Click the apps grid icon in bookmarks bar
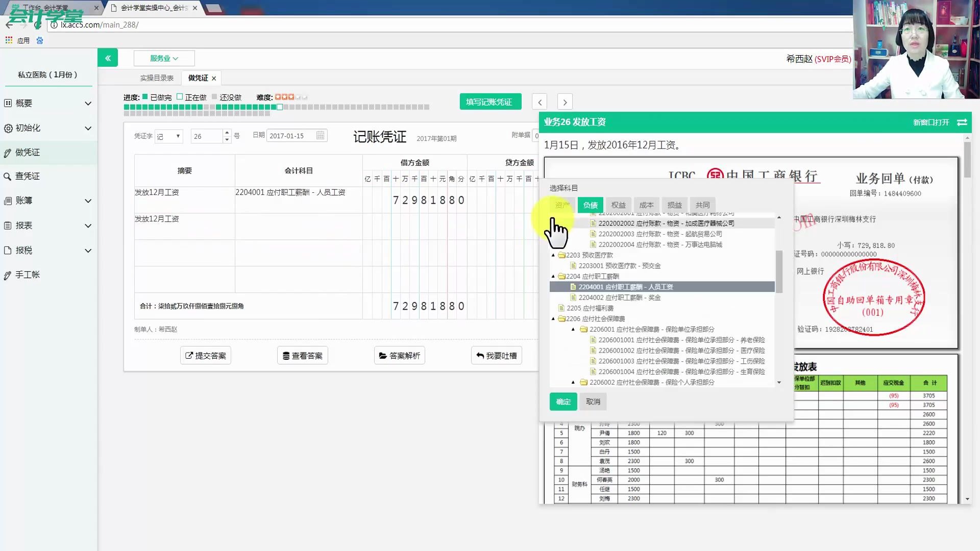This screenshot has width=980, height=551. point(9,40)
